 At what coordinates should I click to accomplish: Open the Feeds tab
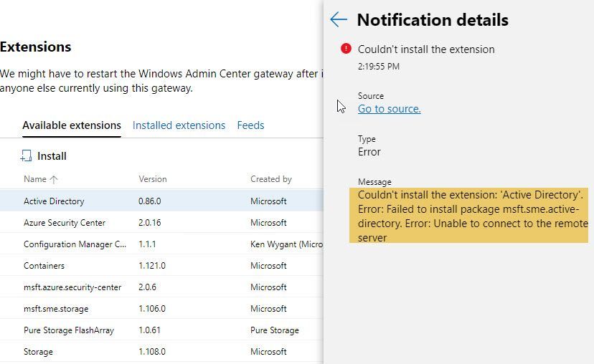[250, 125]
